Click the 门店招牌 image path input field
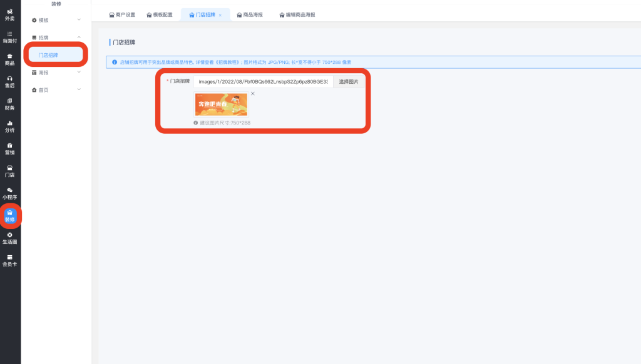 [263, 81]
